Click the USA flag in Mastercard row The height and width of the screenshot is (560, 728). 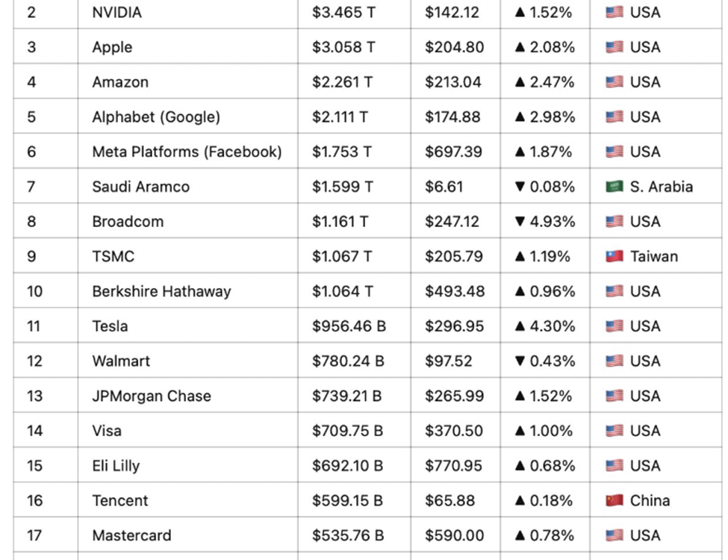[x=614, y=535]
